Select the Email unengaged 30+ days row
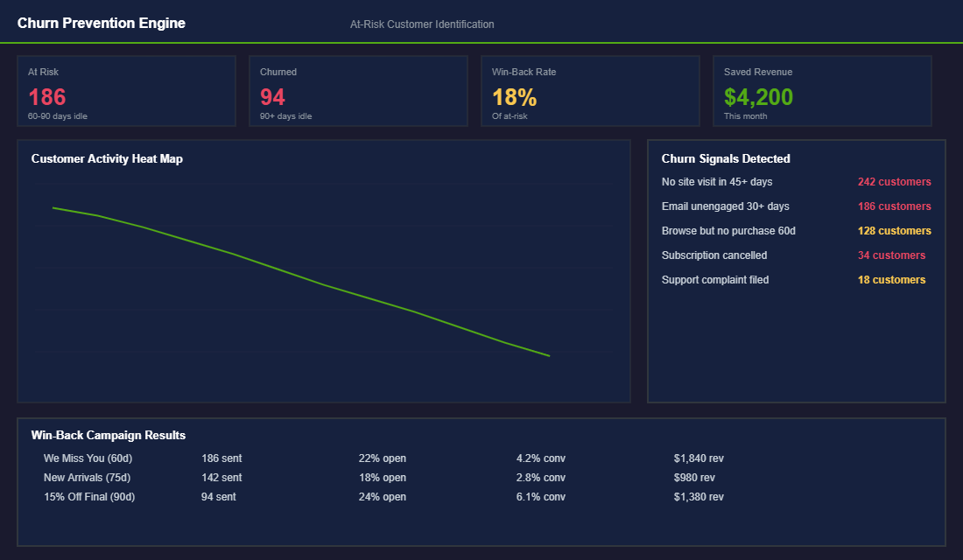Screen dimensions: 963x560 [725, 206]
